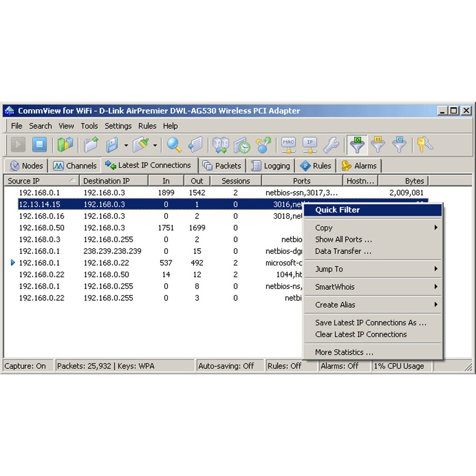The image size is (476, 476).
Task: Open dropdown arrow next to save icon
Action: pyautogui.click(x=126, y=145)
